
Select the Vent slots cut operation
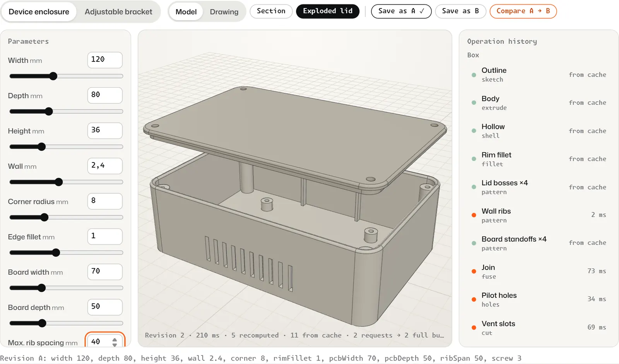[539, 328]
